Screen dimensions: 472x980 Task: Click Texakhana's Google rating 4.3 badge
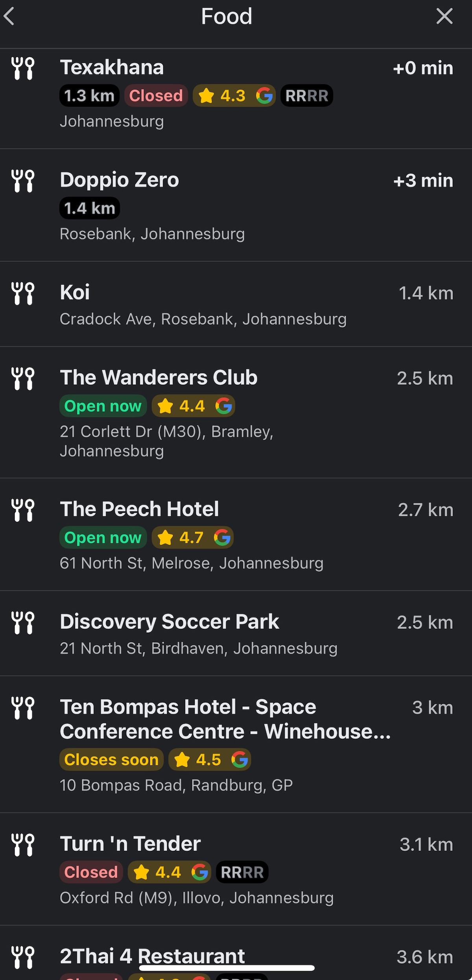(x=234, y=96)
